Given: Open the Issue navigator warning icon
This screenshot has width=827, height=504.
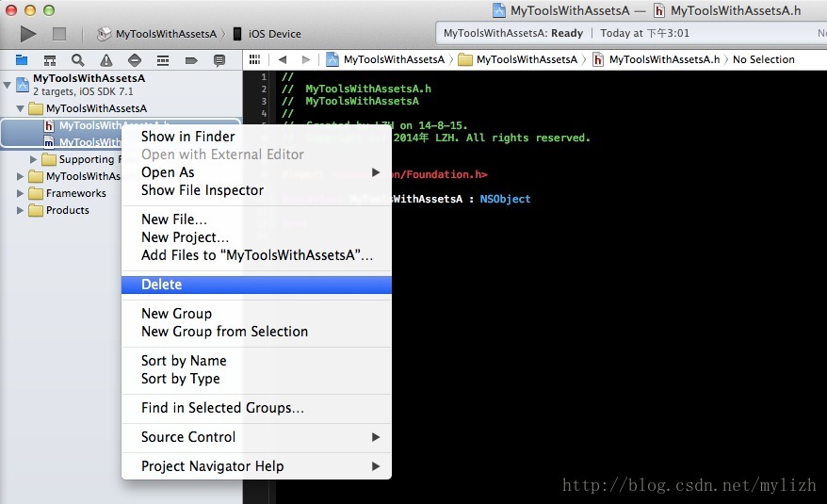Looking at the screenshot, I should point(106,60).
